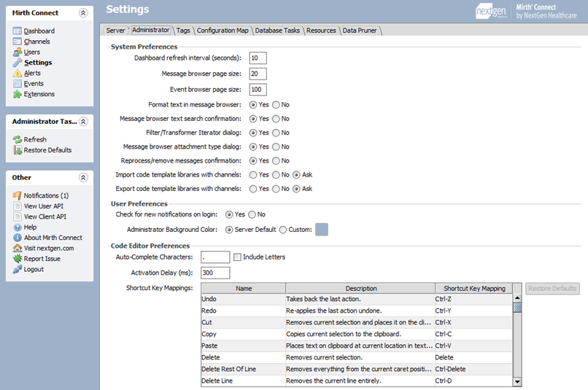Screen dimensions: 588x390
Task: Open the Configuration Map tab
Action: (223, 31)
